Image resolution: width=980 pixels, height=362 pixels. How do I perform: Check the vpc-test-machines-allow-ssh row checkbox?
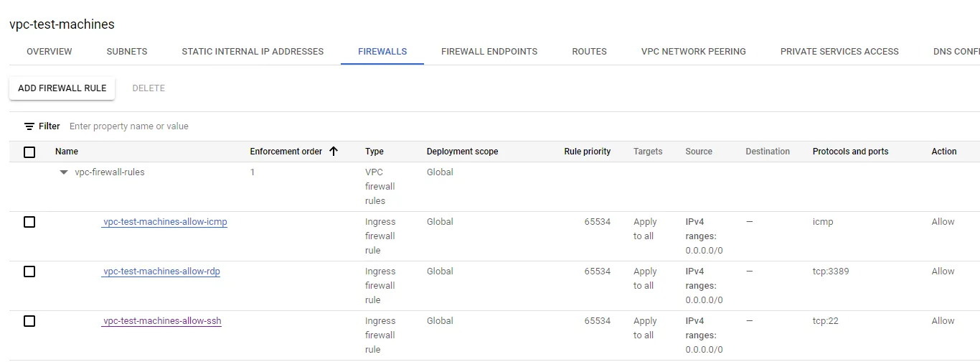pyautogui.click(x=29, y=321)
